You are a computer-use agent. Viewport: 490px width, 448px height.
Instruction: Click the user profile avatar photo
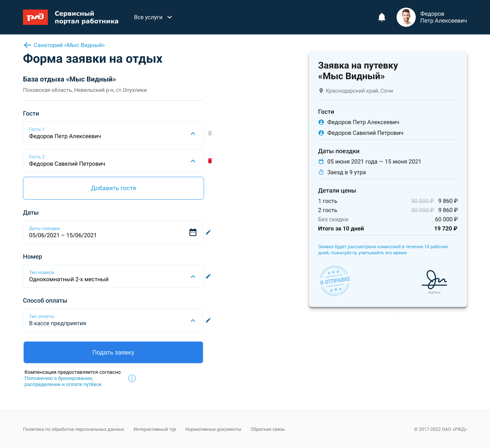(x=406, y=17)
